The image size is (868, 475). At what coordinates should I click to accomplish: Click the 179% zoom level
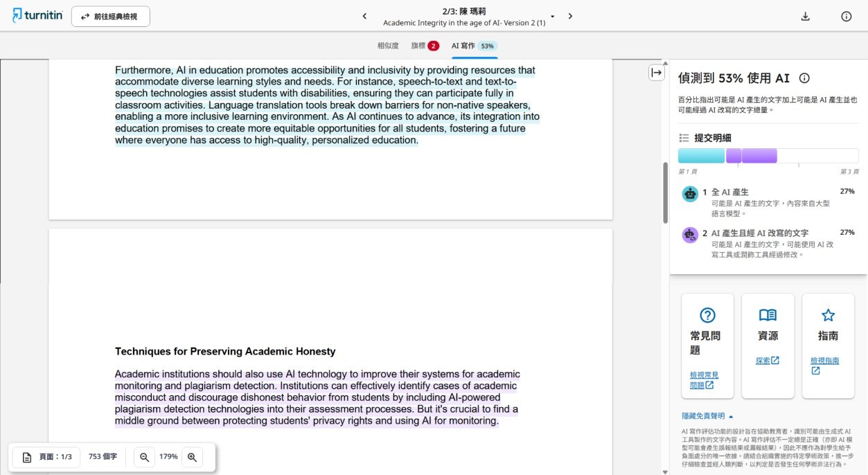click(x=168, y=457)
